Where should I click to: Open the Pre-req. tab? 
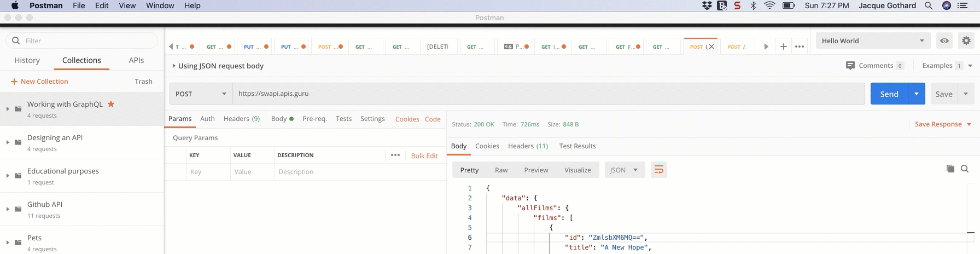314,118
